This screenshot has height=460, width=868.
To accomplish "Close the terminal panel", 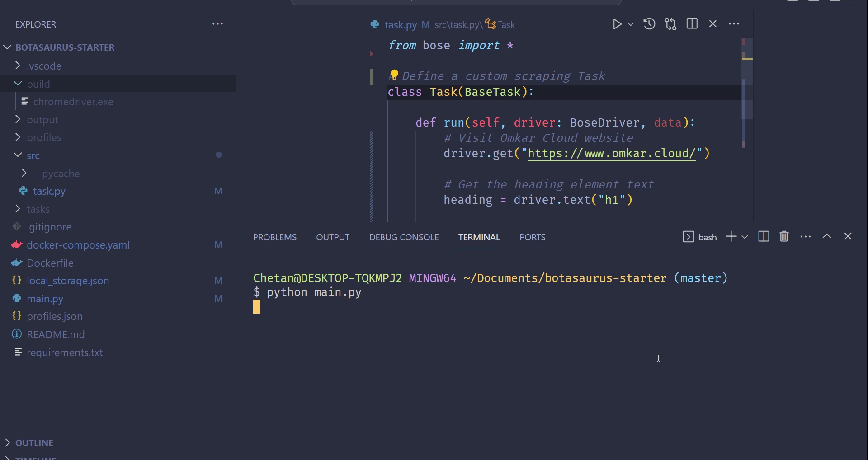I will (x=848, y=236).
